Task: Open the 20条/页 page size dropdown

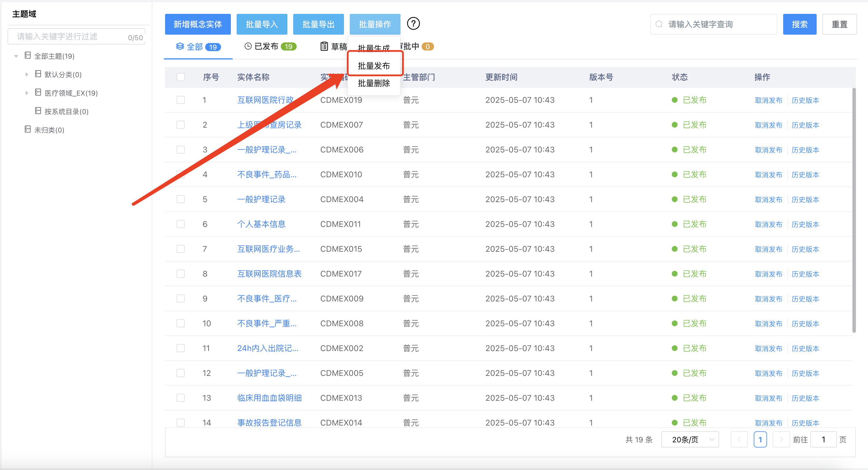Action: [690, 439]
